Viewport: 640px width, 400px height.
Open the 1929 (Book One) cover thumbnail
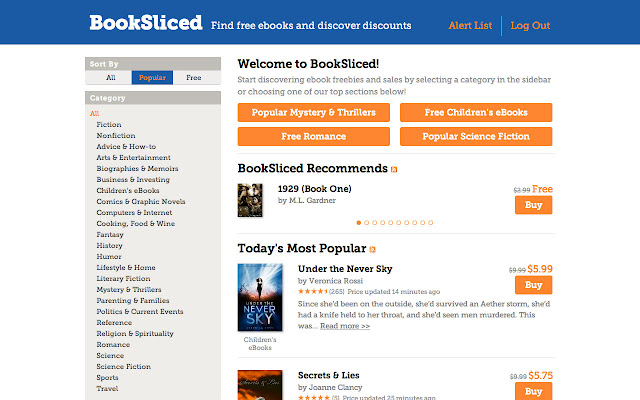coord(249,200)
